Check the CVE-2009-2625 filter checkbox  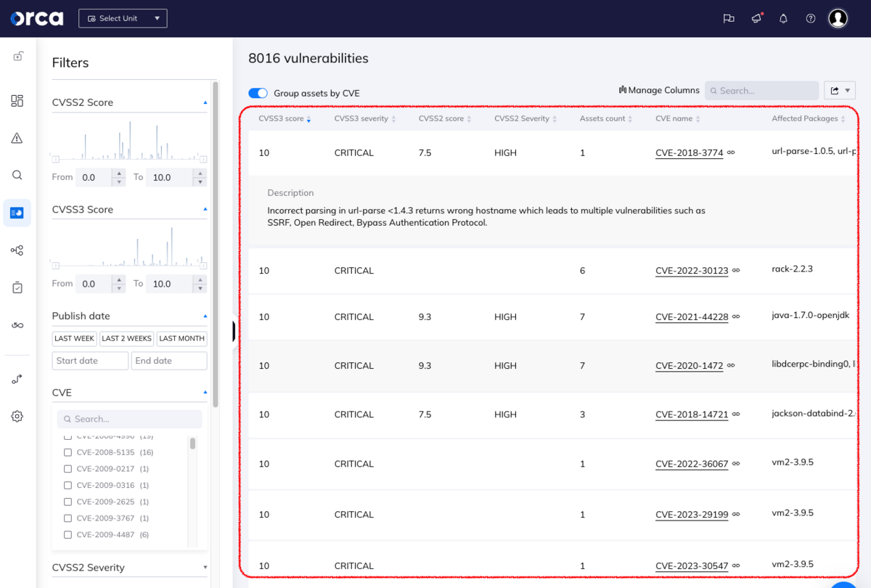coord(68,502)
